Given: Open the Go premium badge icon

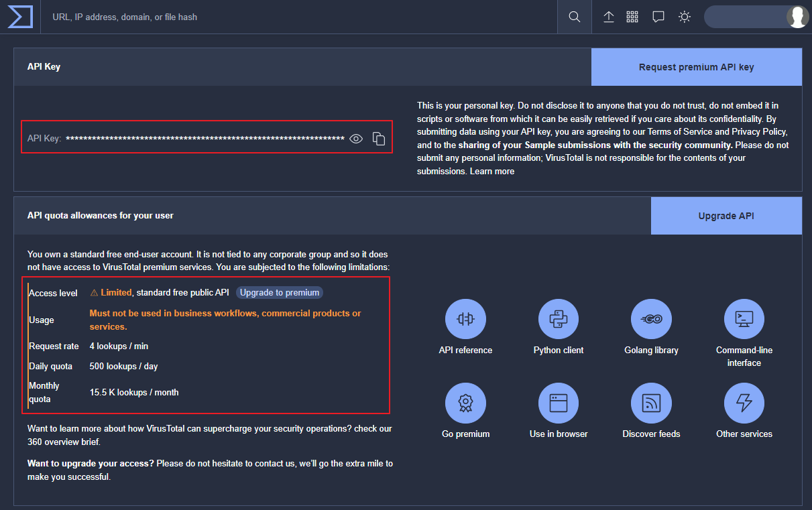Looking at the screenshot, I should (x=465, y=403).
